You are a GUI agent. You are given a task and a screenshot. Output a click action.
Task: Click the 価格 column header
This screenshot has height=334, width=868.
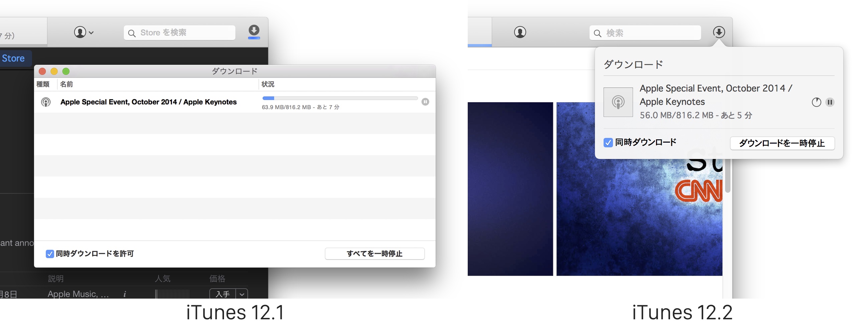pos(217,279)
